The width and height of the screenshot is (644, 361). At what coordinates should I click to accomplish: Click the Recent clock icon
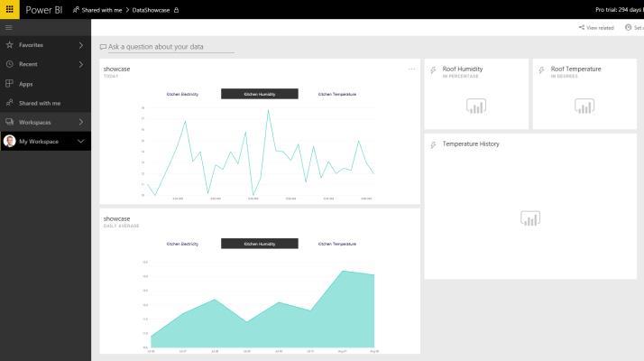point(9,64)
